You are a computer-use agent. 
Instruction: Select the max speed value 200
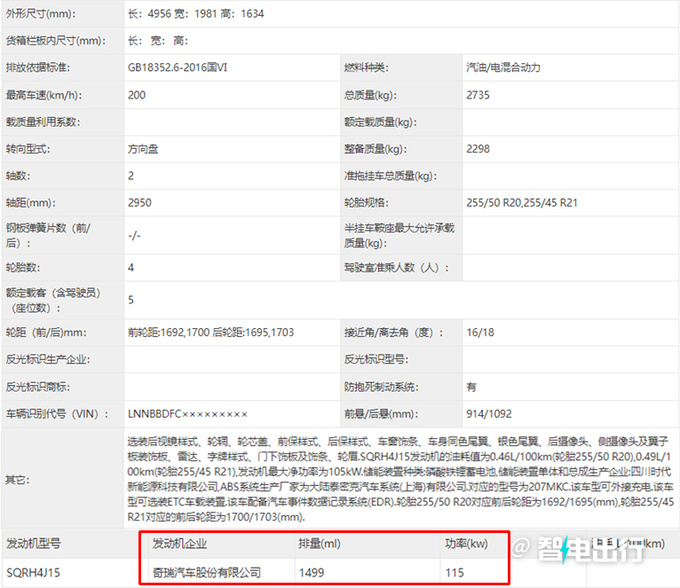[137, 95]
